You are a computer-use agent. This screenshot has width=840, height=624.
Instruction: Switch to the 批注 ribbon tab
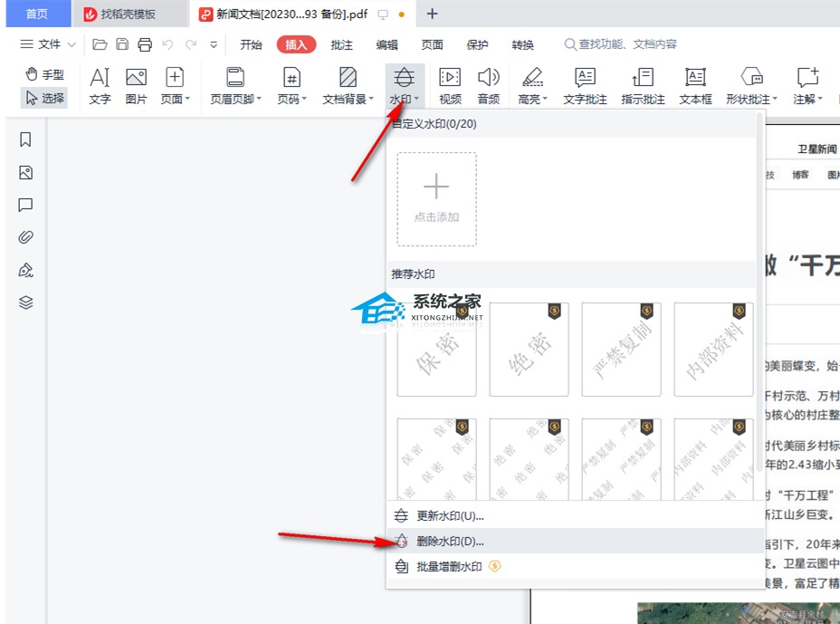point(342,45)
